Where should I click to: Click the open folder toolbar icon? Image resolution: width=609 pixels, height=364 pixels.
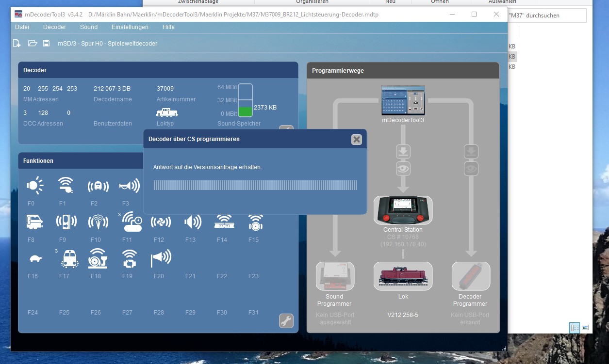33,44
